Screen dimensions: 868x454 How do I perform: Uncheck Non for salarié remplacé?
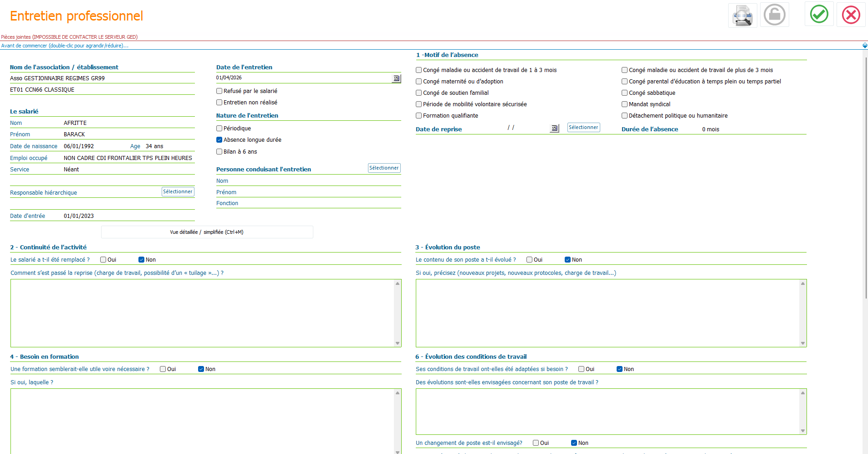coord(141,260)
